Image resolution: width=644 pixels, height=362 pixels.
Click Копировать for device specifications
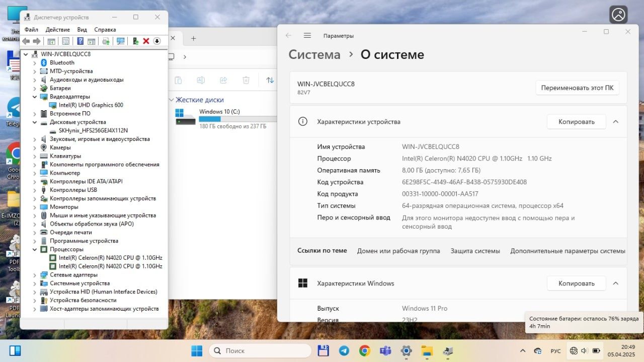tap(576, 121)
